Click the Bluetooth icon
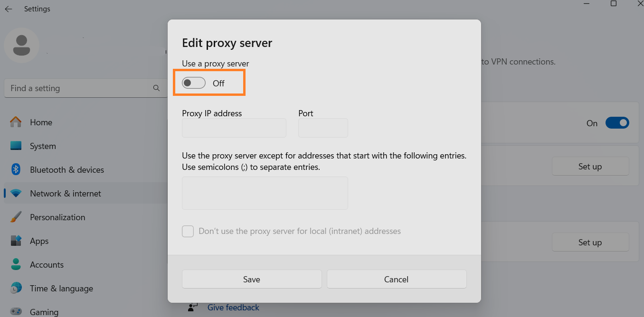Viewport: 644px width, 317px height. tap(16, 169)
